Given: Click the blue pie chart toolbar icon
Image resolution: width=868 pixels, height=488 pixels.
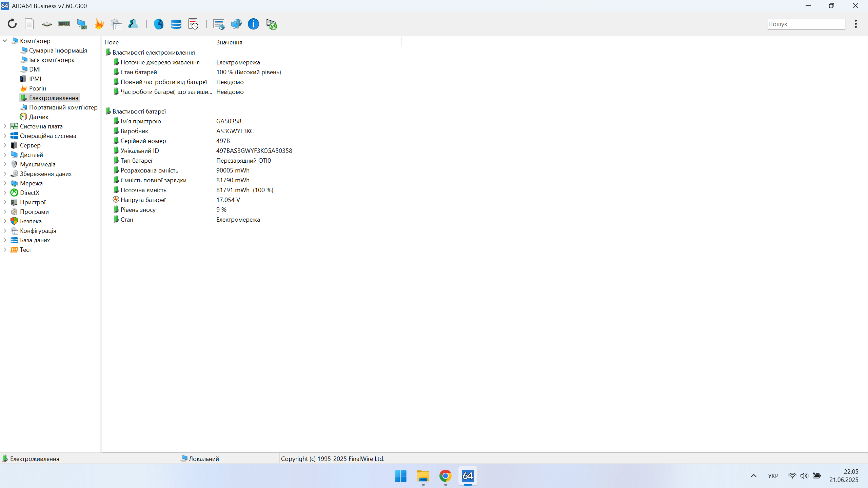Looking at the screenshot, I should tap(159, 24).
